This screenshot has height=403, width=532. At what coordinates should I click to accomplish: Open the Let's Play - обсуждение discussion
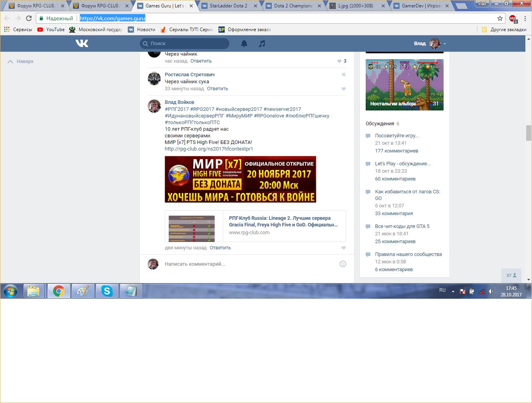tap(403, 164)
